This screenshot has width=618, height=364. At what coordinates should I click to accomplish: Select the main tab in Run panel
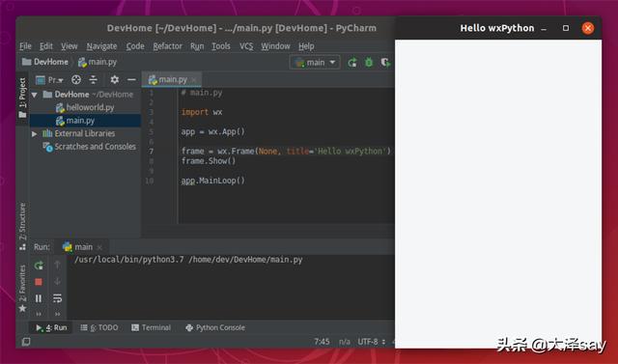[77, 247]
